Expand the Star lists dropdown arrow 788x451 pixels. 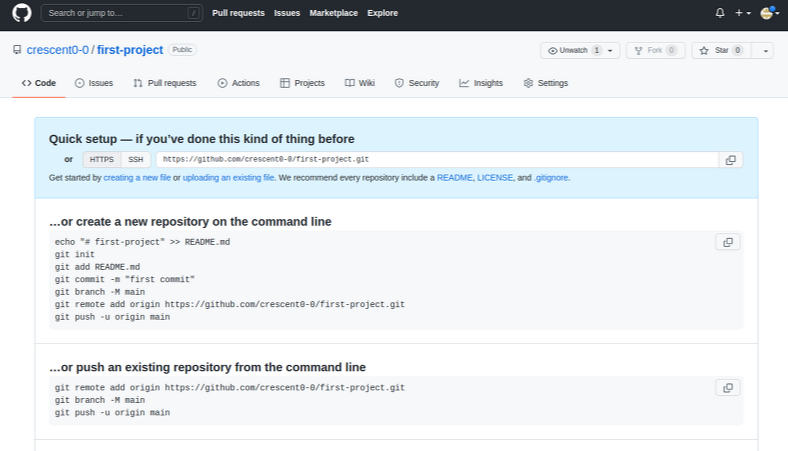click(x=765, y=50)
